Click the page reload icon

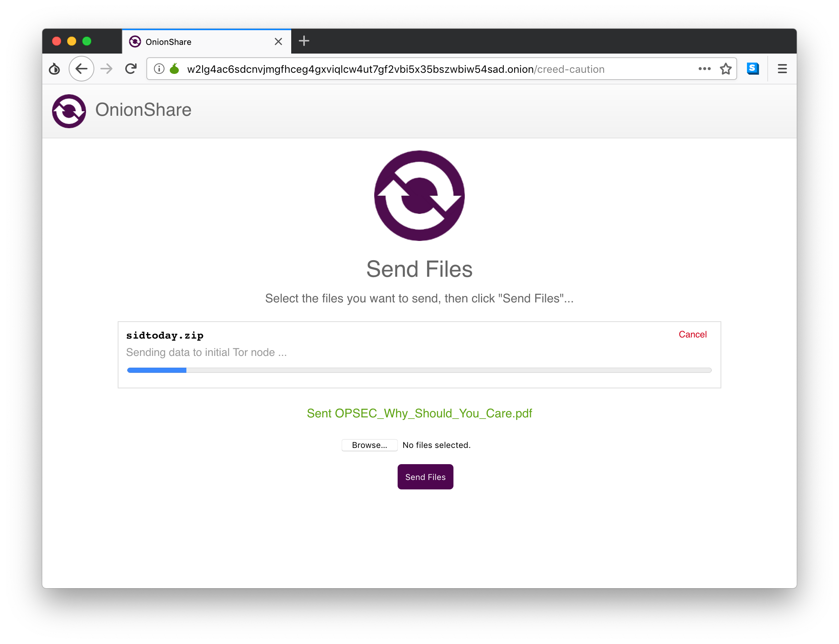(131, 68)
